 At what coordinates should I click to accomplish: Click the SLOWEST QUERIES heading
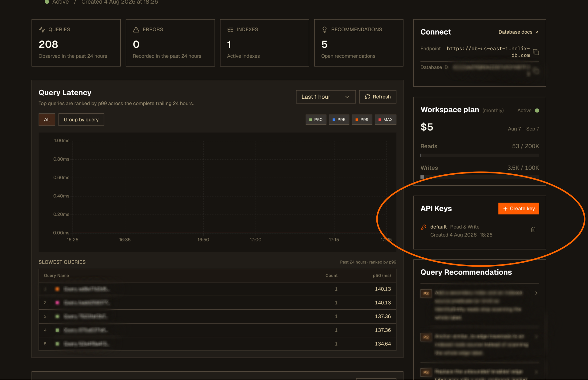pyautogui.click(x=62, y=262)
